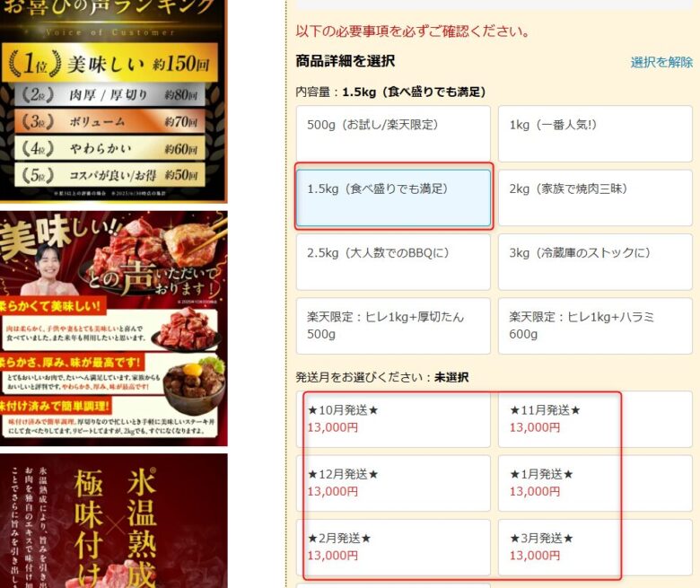This screenshot has width=700, height=588.
Task: Open the 氷温熟成 極味付け banner image
Action: point(113,521)
